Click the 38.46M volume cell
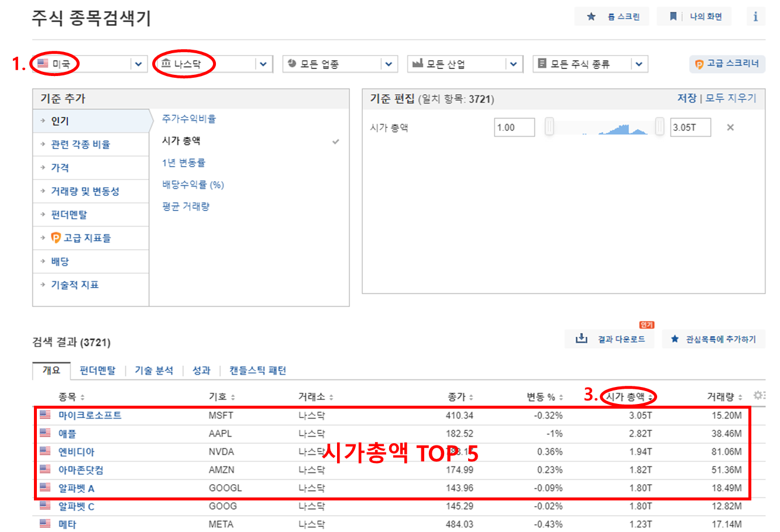The width and height of the screenshot is (780, 532). coord(727,434)
